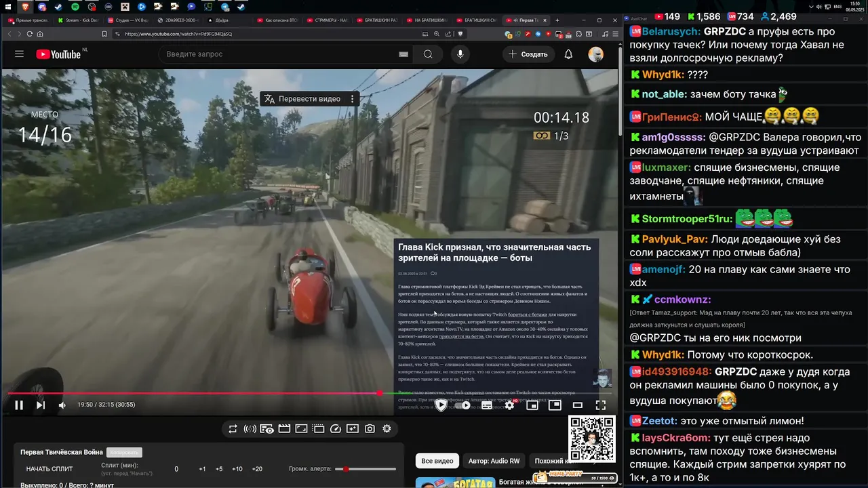Click playback speed gauge icon
Screen dimensions: 868x488
(x=335, y=429)
